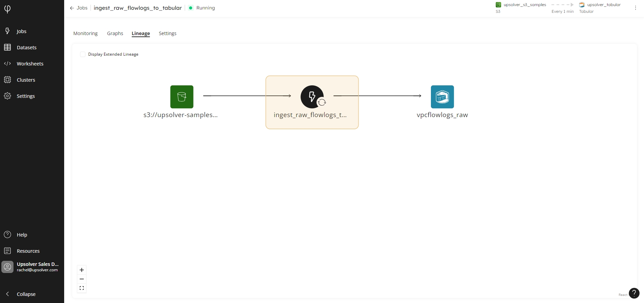The width and height of the screenshot is (644, 303).
Task: Click the S3 bucket source node icon
Action: point(182,97)
